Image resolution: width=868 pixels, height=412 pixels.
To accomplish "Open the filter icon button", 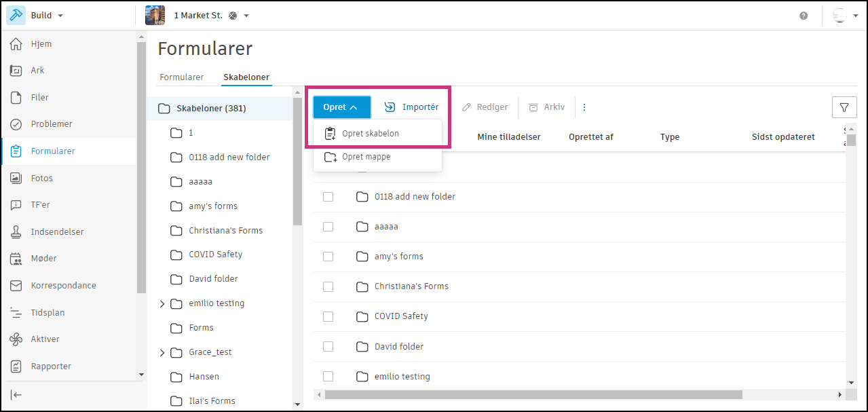I will pyautogui.click(x=844, y=107).
